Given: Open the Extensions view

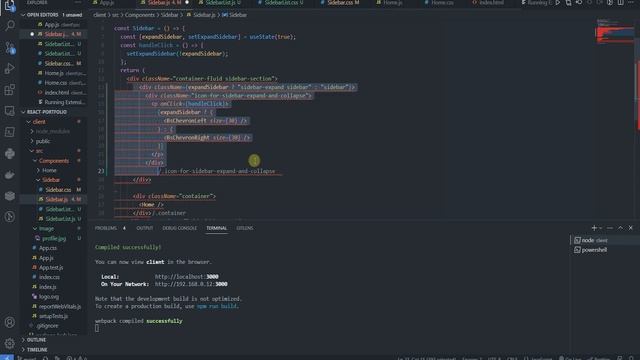Looking at the screenshot, I should coord(9,90).
